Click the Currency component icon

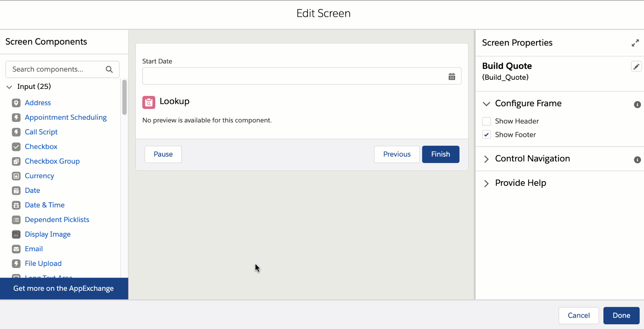16,176
